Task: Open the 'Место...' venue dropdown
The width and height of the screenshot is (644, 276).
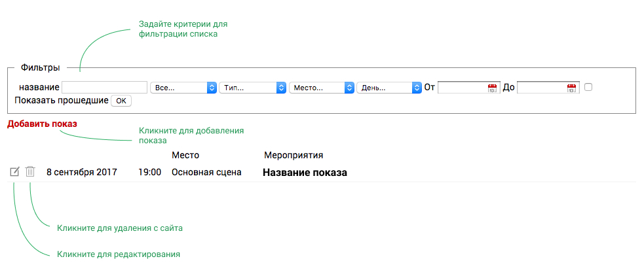Action: [322, 88]
